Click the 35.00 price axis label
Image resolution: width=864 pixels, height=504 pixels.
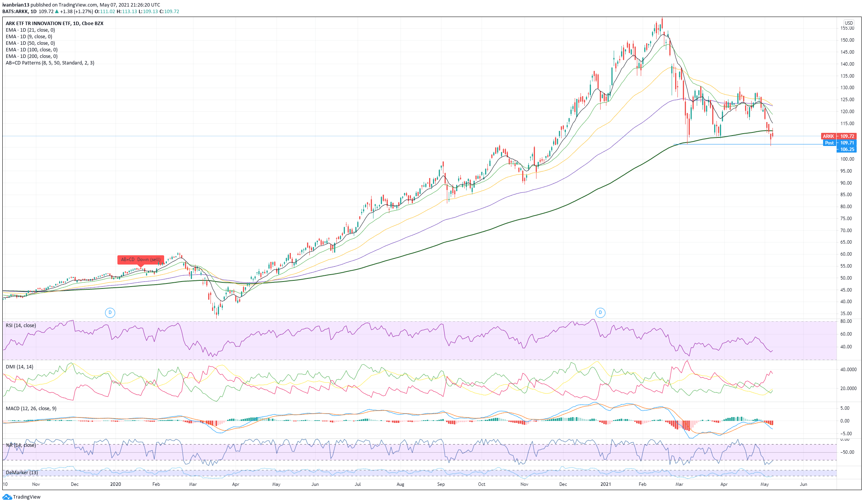(846, 313)
